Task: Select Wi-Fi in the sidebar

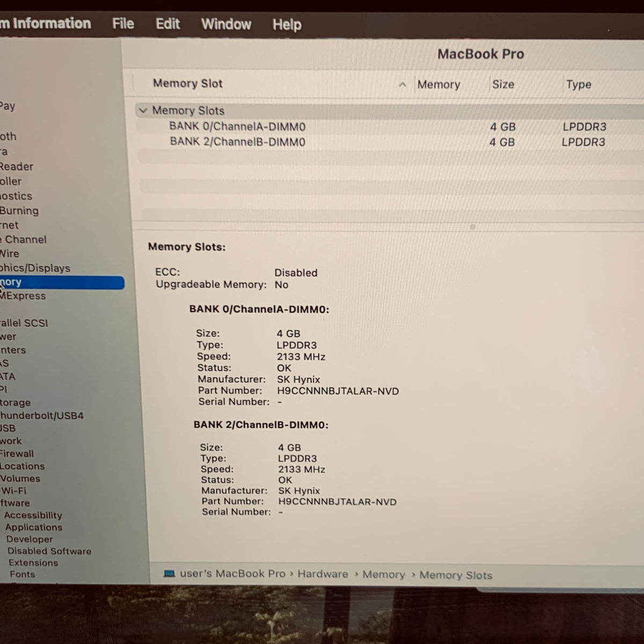Action: pyautogui.click(x=13, y=491)
